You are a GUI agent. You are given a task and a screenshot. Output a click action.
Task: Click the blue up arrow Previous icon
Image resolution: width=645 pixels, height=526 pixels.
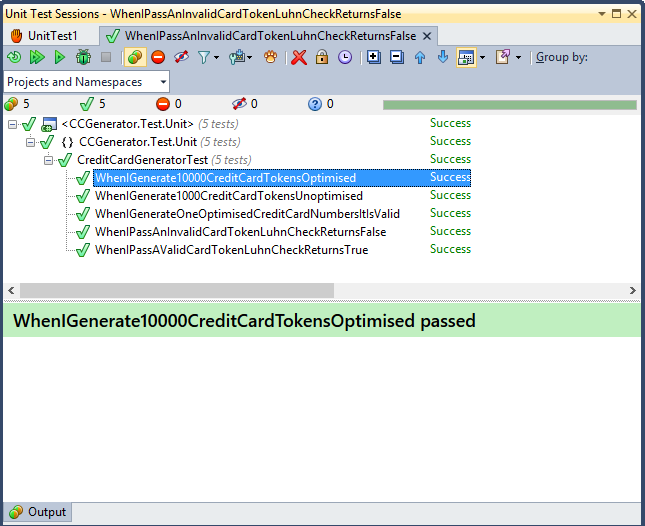pos(420,58)
